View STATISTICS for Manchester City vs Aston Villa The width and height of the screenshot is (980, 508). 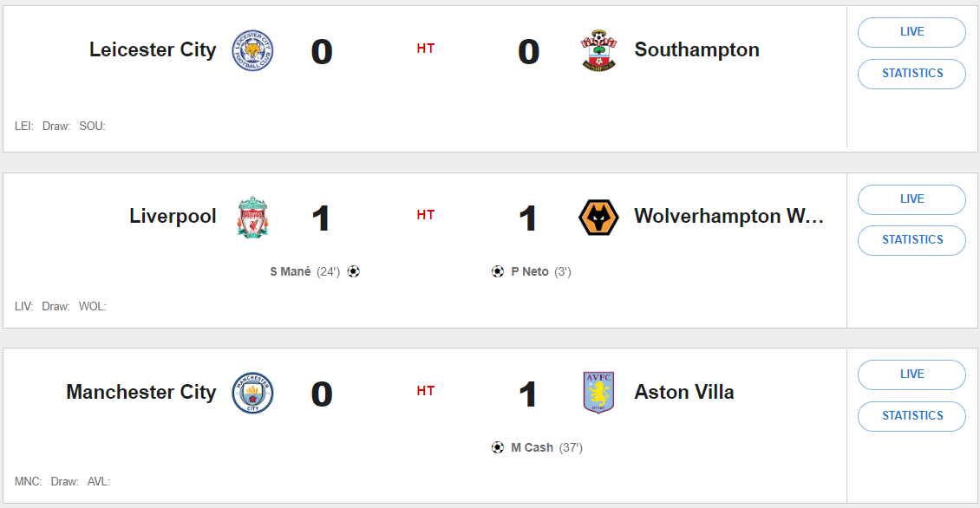click(911, 416)
